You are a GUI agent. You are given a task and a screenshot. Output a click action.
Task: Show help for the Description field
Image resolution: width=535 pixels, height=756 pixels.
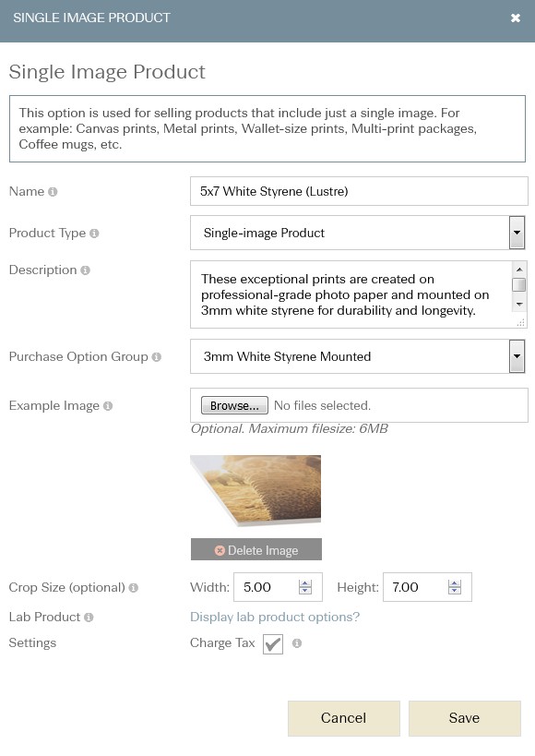(x=85, y=270)
